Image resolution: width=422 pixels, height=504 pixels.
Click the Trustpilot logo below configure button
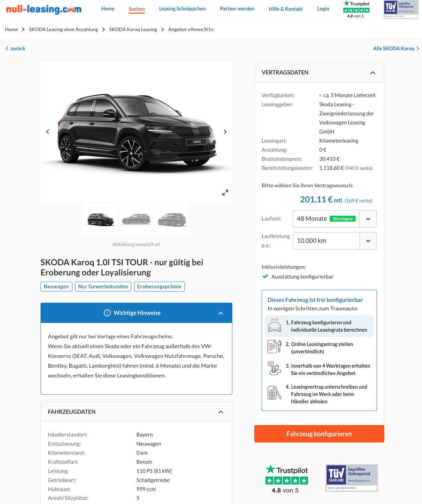point(287,479)
